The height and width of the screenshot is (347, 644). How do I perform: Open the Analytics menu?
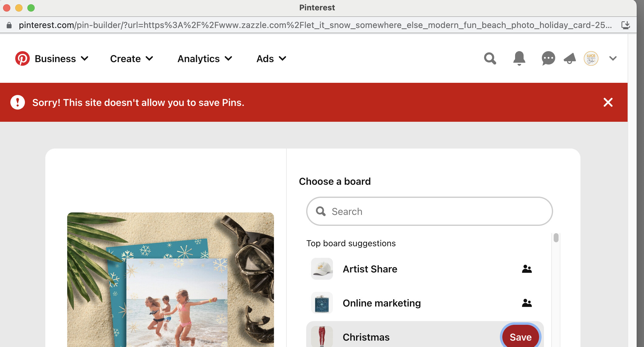[205, 58]
